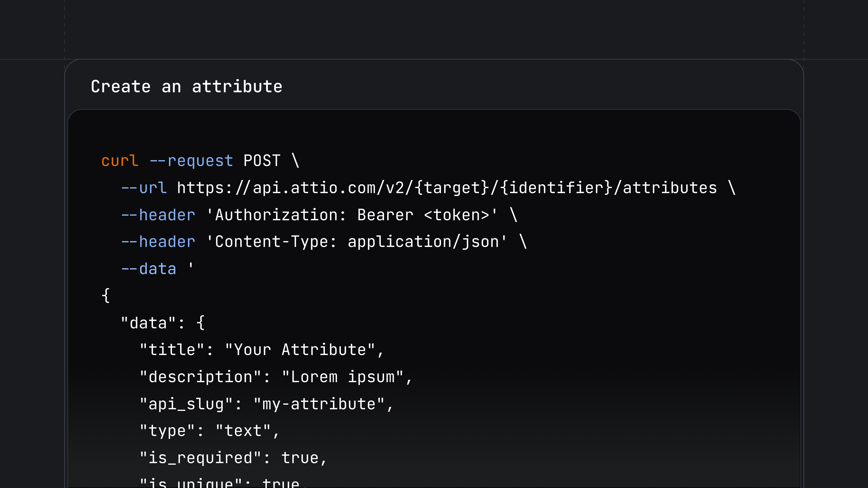Click the "Your Attribute" title value
Viewport: 868px width, 488px height.
[300, 350]
